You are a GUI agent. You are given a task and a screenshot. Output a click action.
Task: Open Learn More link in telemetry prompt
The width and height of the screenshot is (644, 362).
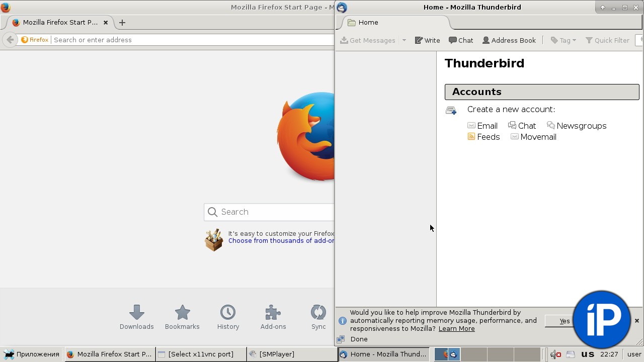(456, 329)
